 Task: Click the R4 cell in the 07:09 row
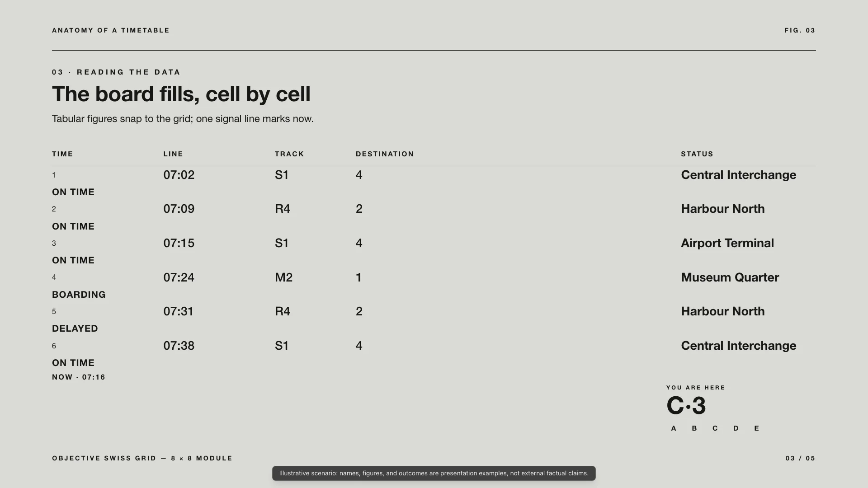(283, 209)
